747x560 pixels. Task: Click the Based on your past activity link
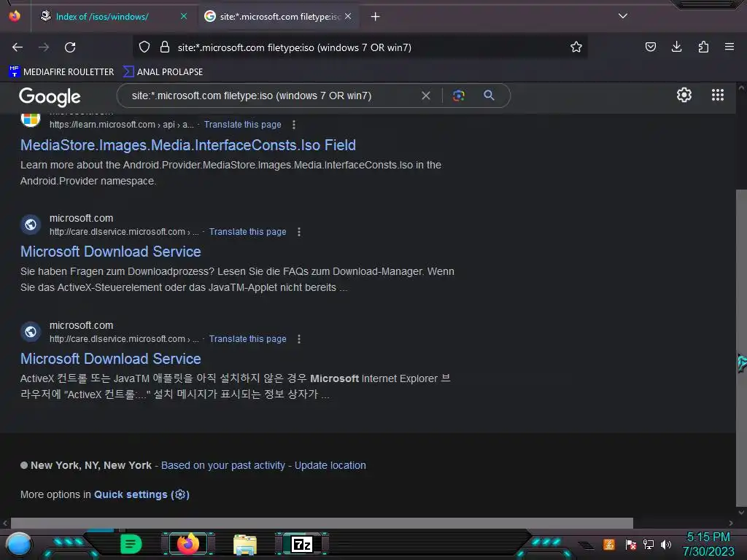point(223,465)
